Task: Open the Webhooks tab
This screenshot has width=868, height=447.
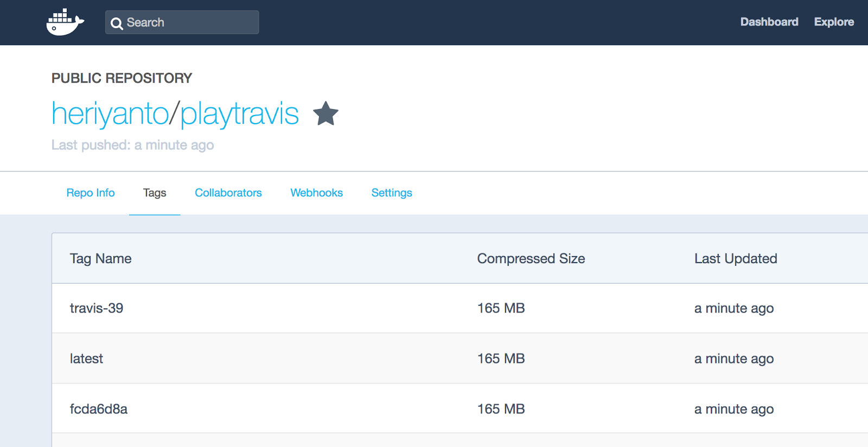Action: point(317,193)
